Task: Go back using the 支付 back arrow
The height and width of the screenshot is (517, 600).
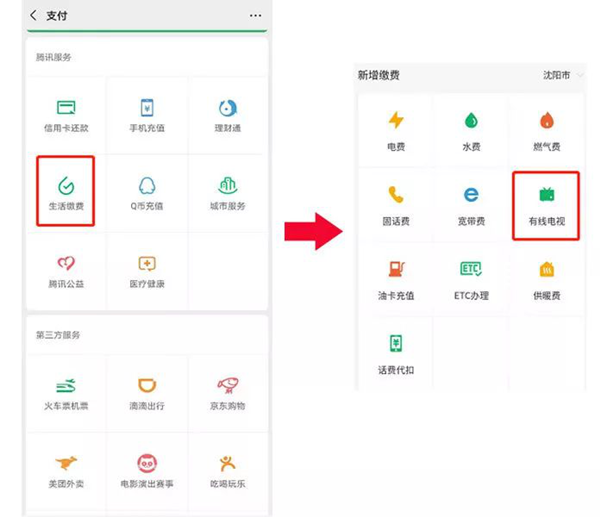Action: (x=34, y=16)
